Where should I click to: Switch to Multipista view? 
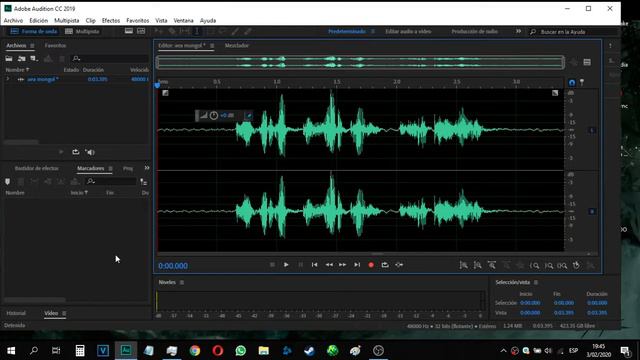coord(82,31)
